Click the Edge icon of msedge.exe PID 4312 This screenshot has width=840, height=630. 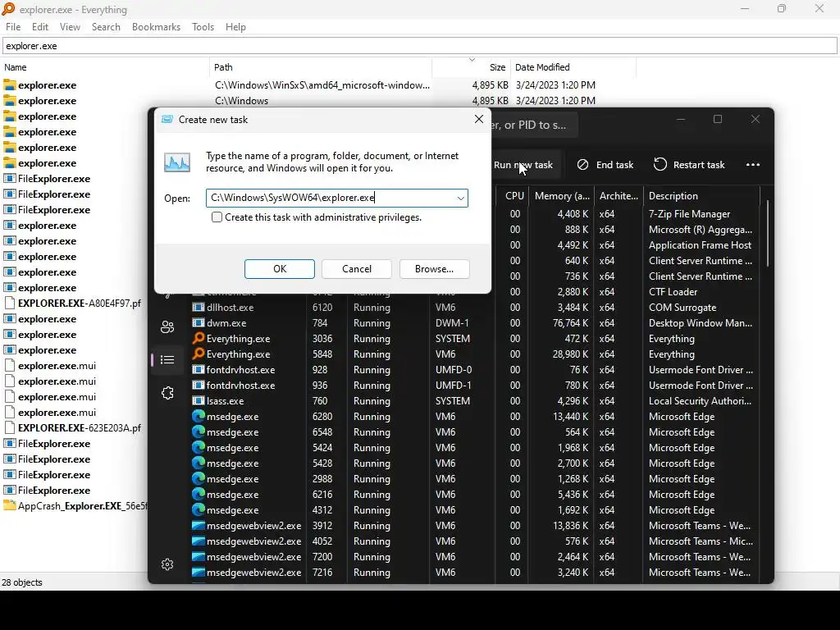(x=199, y=510)
